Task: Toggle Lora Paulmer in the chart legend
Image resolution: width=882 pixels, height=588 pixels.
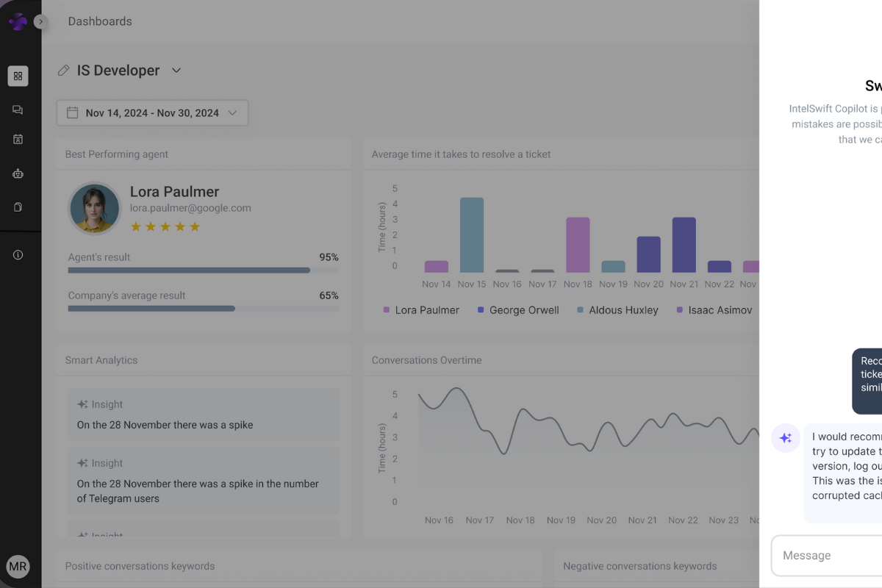Action: coord(421,310)
